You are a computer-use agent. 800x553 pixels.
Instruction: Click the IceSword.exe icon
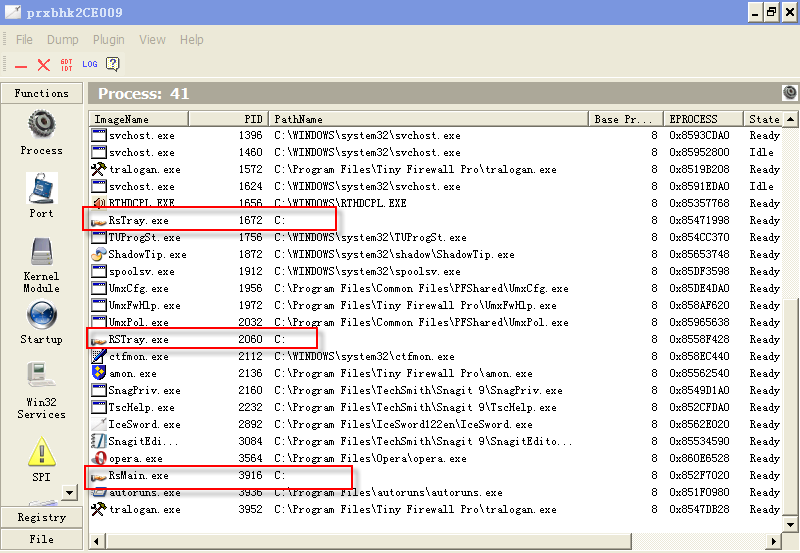(98, 424)
